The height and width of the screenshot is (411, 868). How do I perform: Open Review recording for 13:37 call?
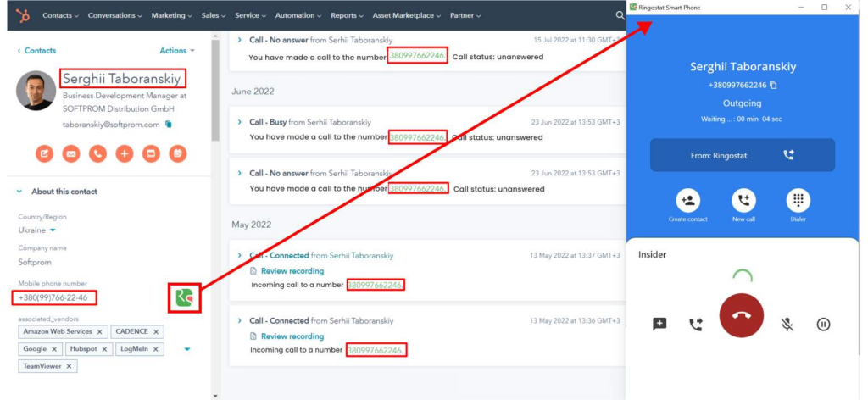click(x=292, y=271)
